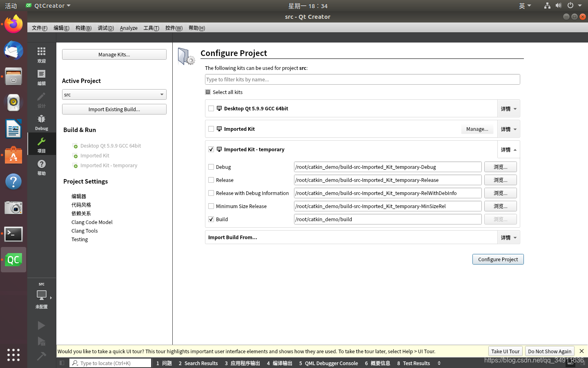Expand details for Desktop Qt 5.9.9 kit
This screenshot has height=368, width=588.
click(508, 109)
